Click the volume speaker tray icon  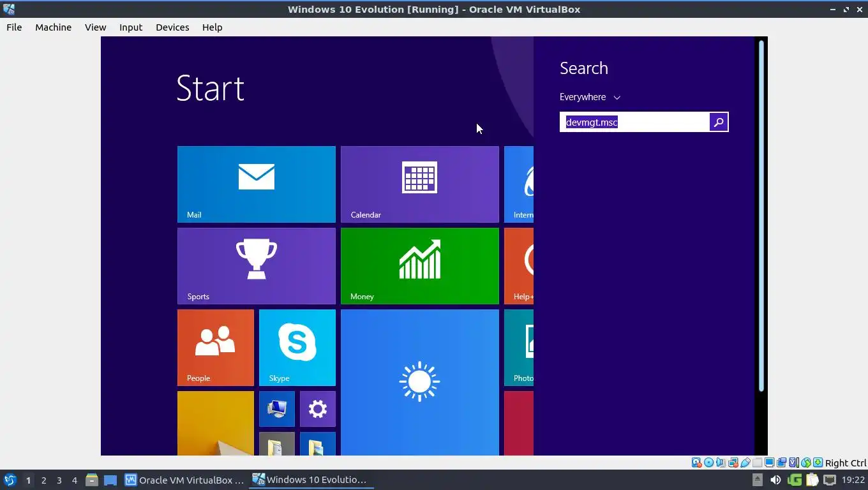tap(775, 480)
